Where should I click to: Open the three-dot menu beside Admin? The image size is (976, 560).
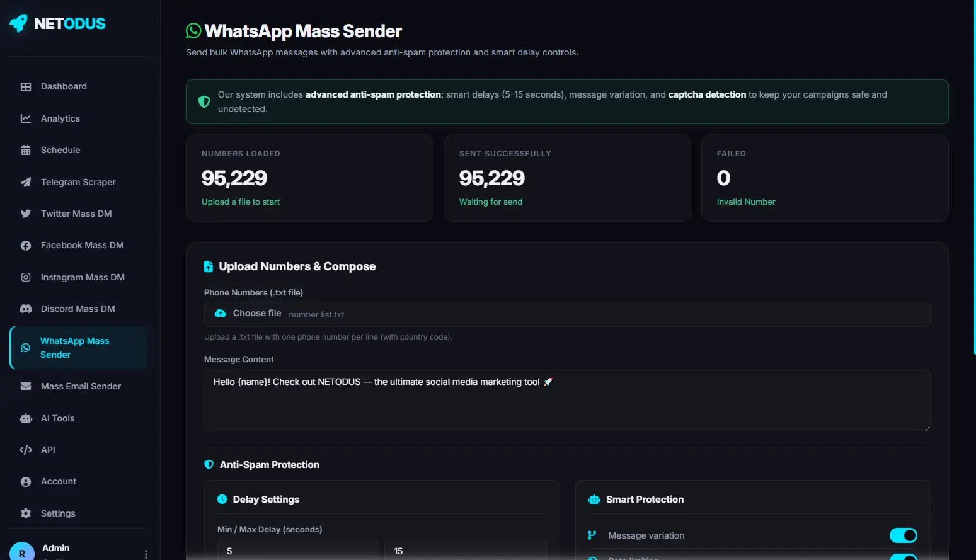coord(146,554)
